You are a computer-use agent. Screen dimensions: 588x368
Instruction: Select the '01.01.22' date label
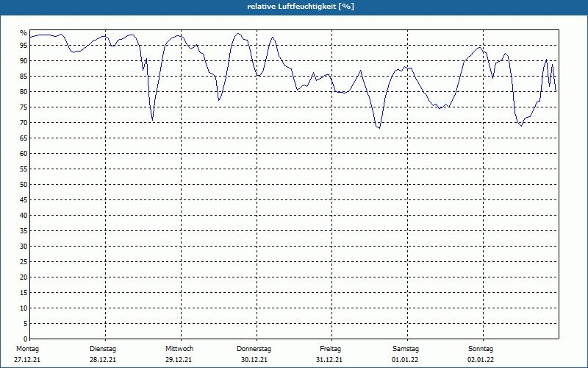point(405,360)
